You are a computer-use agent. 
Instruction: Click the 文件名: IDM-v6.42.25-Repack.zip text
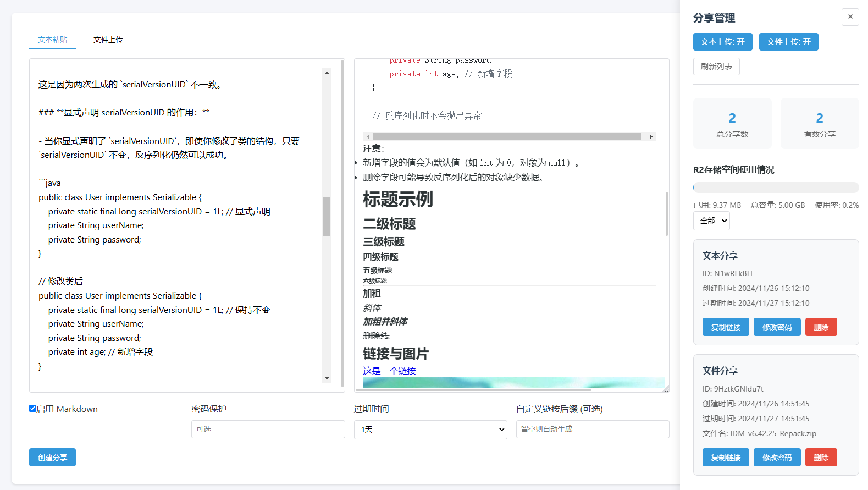759,433
